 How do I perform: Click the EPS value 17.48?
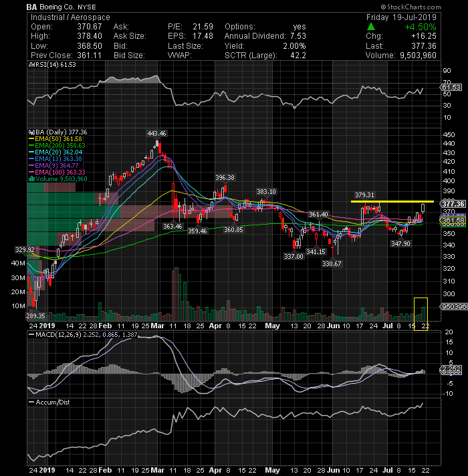203,36
